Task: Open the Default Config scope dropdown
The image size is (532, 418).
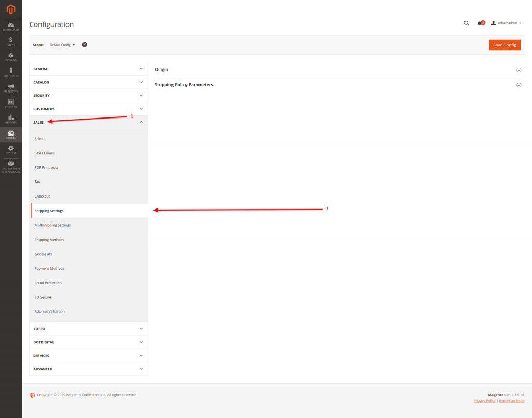Action: click(x=62, y=45)
